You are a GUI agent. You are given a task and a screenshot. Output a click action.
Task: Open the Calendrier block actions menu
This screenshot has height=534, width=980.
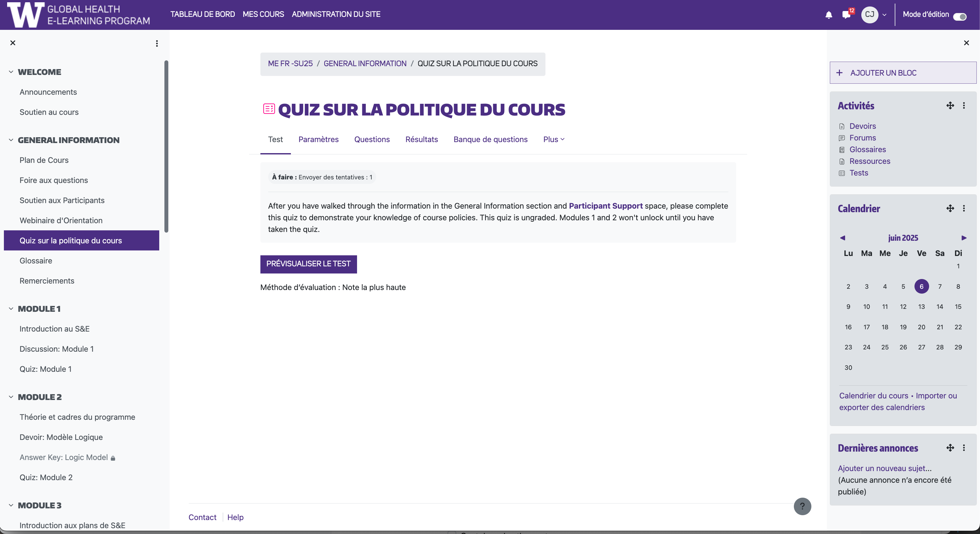pos(964,208)
